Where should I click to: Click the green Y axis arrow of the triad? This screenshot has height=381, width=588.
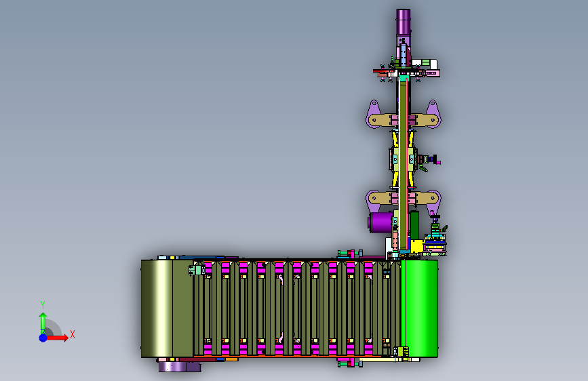click(43, 322)
